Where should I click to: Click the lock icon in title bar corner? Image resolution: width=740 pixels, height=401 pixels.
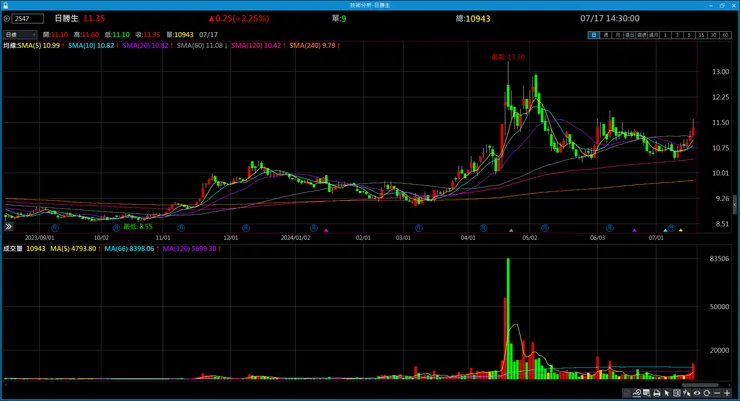(x=5, y=5)
